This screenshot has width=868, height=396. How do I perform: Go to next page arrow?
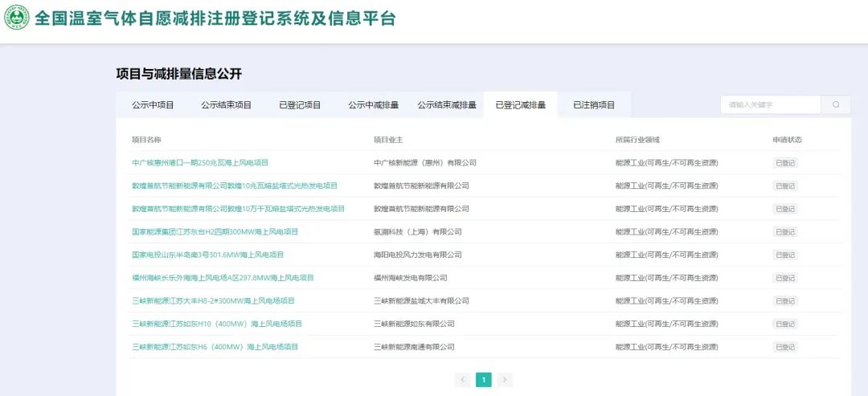tap(504, 379)
